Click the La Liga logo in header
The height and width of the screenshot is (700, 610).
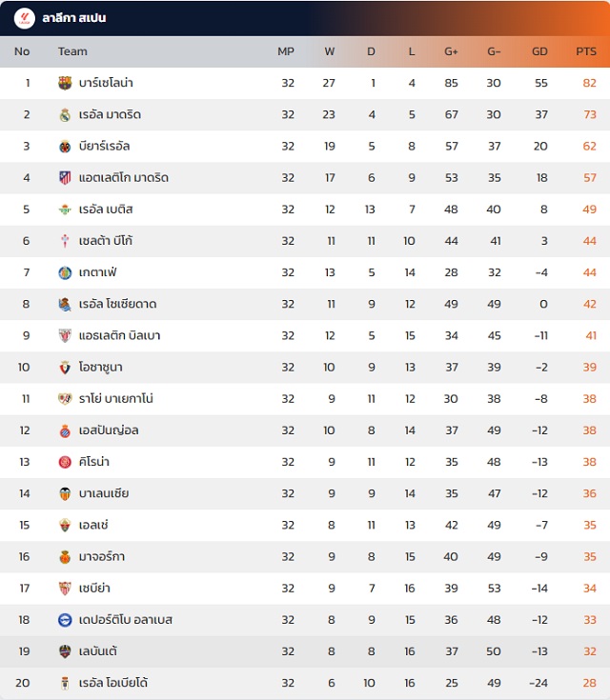24,18
